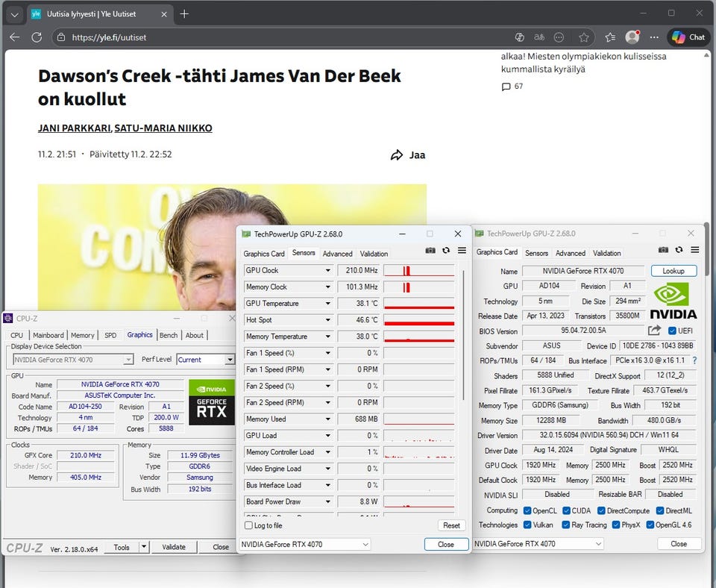The height and width of the screenshot is (588, 716).
Task: Expand the GPU Clock sensor dropdown
Action: (x=328, y=270)
